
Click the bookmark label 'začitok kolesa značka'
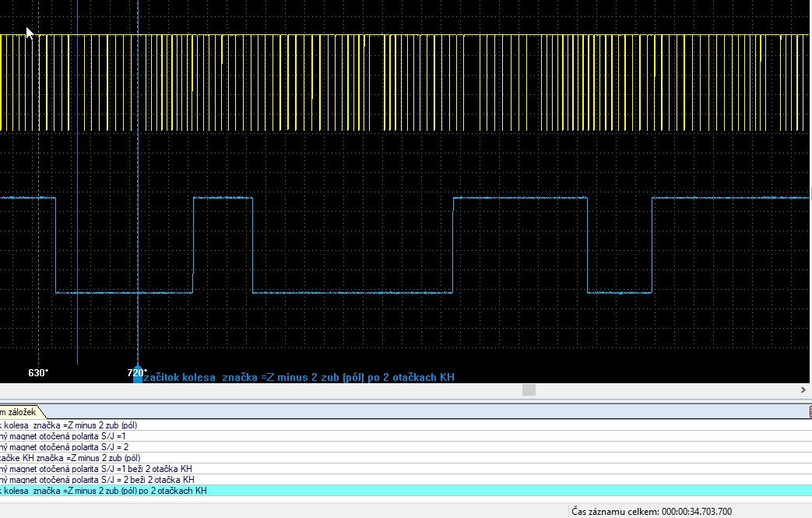click(299, 378)
